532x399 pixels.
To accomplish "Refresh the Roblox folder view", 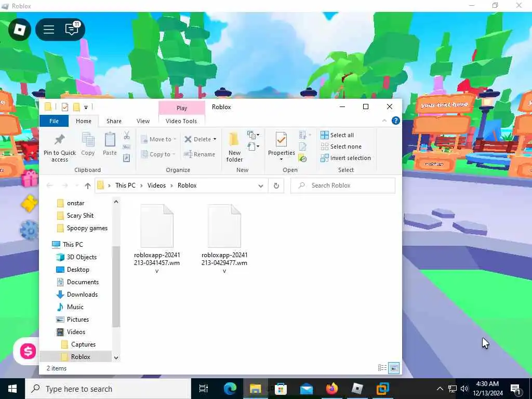I will click(x=276, y=185).
